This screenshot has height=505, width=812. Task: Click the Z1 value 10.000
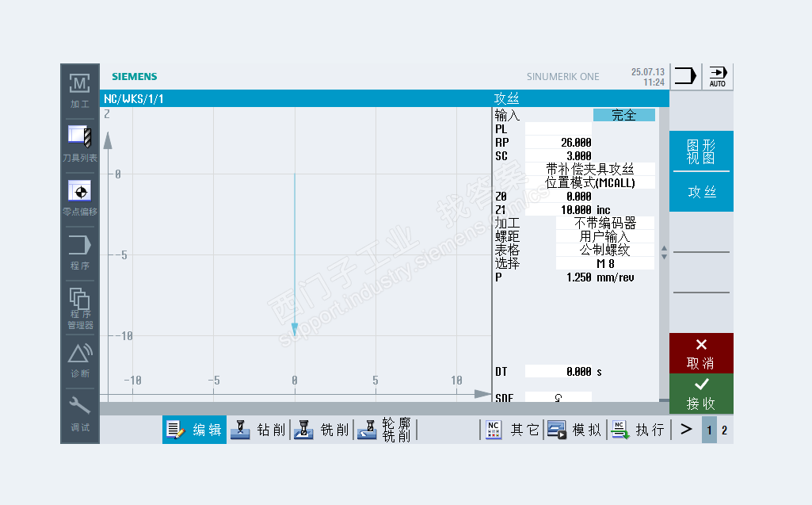[x=558, y=210]
